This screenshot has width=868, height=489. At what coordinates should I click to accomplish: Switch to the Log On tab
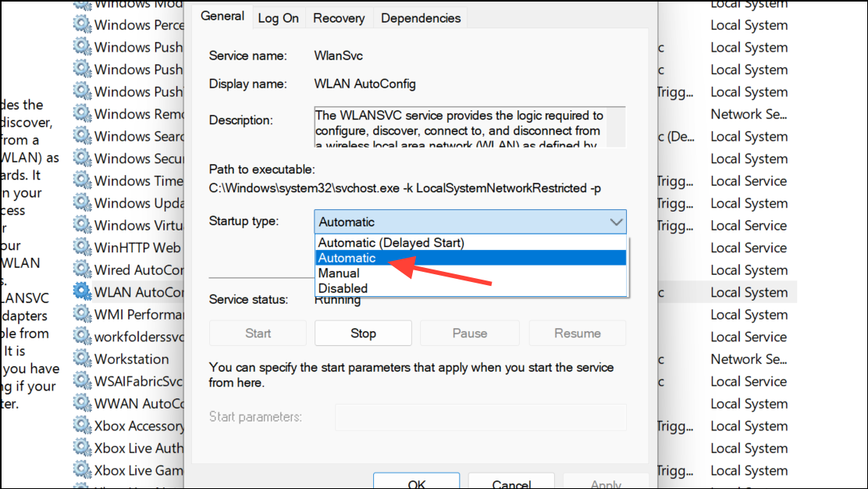point(278,17)
